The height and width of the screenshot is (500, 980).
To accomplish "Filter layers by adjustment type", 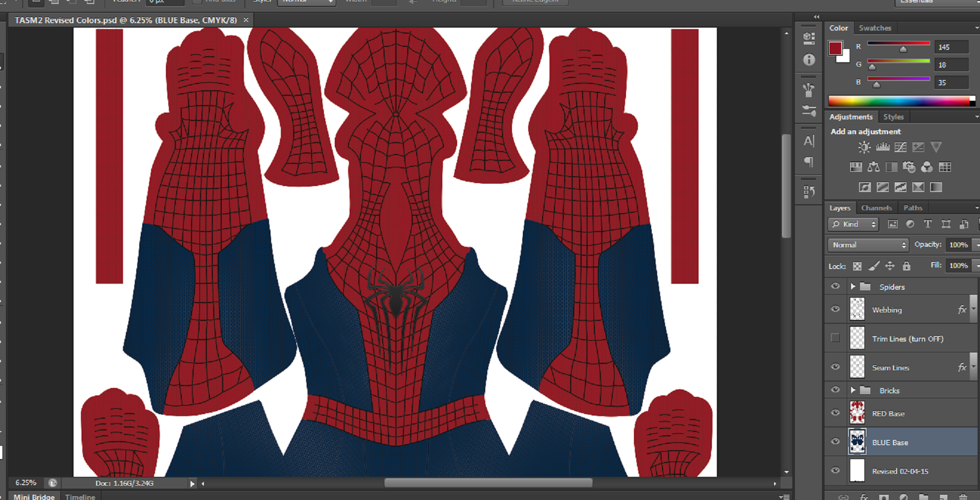I will tap(910, 224).
